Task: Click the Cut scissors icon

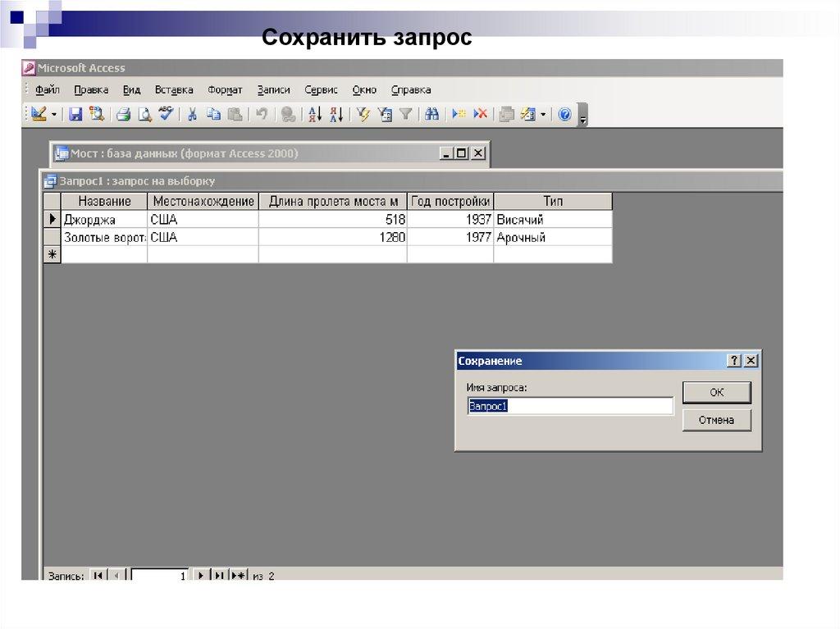Action: coord(192,115)
